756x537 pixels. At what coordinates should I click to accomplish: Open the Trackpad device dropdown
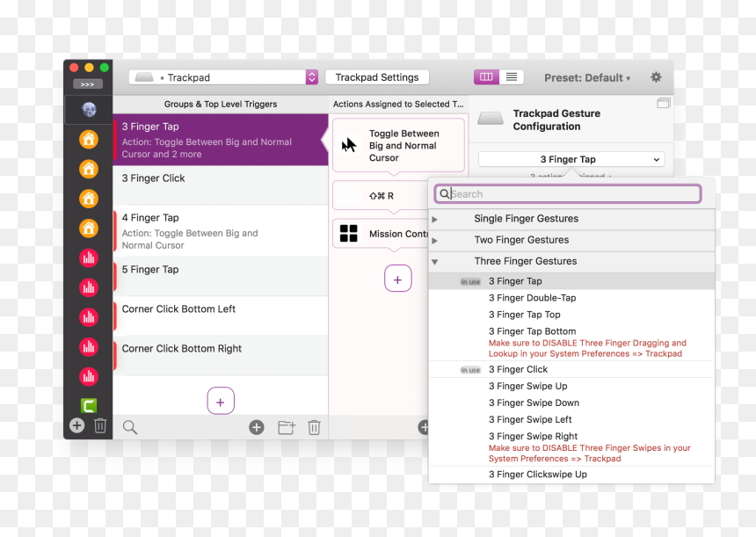[223, 77]
